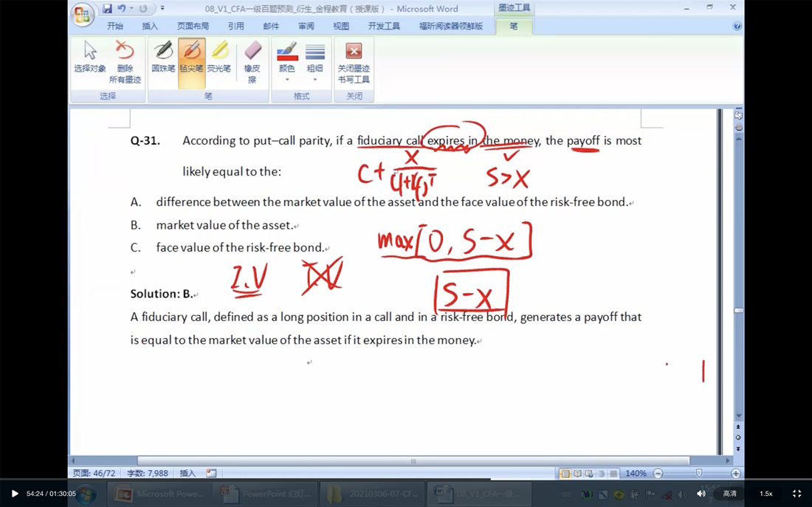Choose the 选择对象 select objects tool

pyautogui.click(x=90, y=57)
